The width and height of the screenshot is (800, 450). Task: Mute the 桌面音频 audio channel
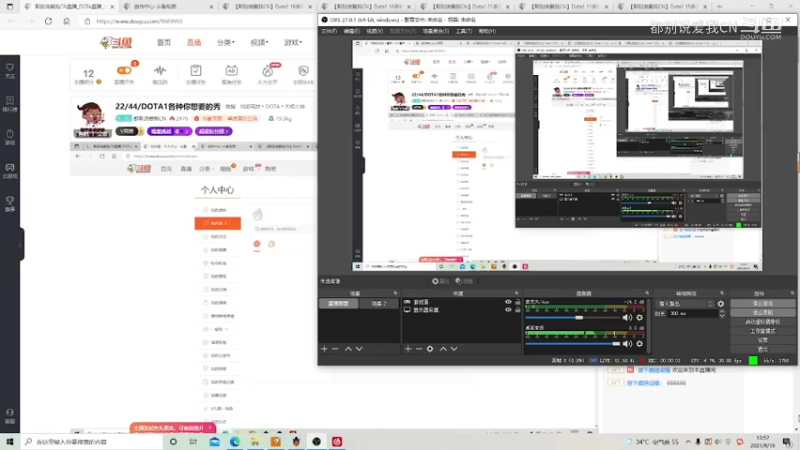(x=627, y=344)
